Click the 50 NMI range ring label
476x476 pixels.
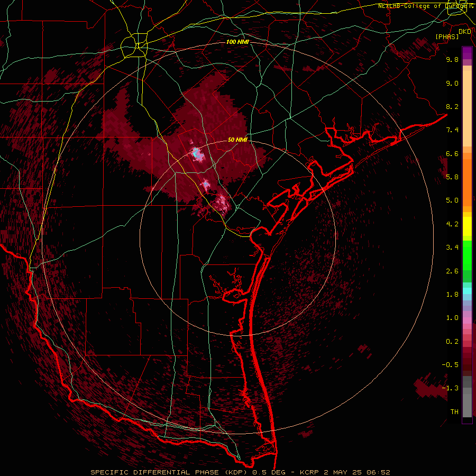point(237,140)
